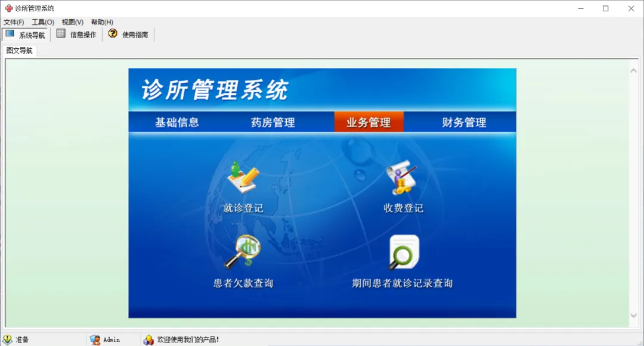Open the 视图(V) menu
Image resolution: width=644 pixels, height=346 pixels.
72,22
